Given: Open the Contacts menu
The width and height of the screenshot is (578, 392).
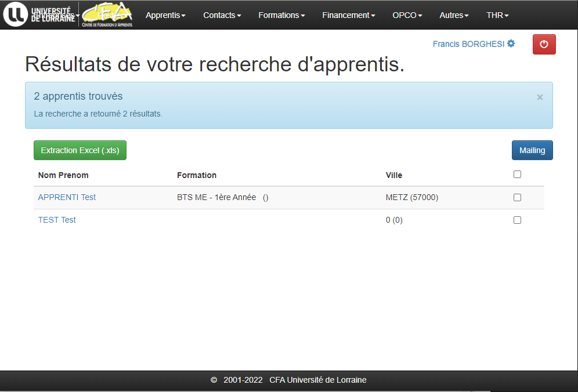Looking at the screenshot, I should pos(222,15).
